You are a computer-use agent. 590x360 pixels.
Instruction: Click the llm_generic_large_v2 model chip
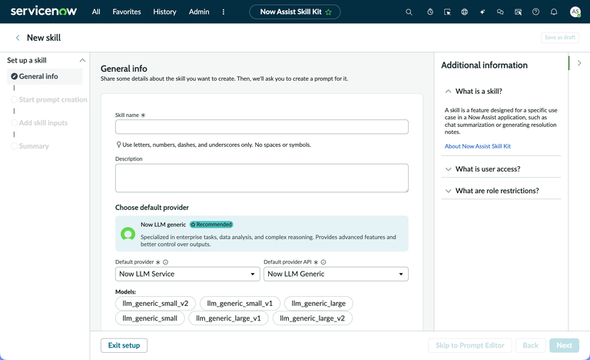click(x=312, y=318)
